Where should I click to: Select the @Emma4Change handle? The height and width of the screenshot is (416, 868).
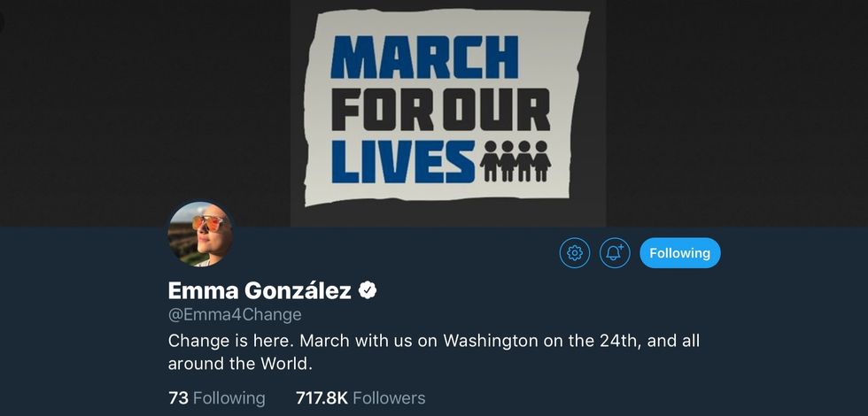click(235, 315)
